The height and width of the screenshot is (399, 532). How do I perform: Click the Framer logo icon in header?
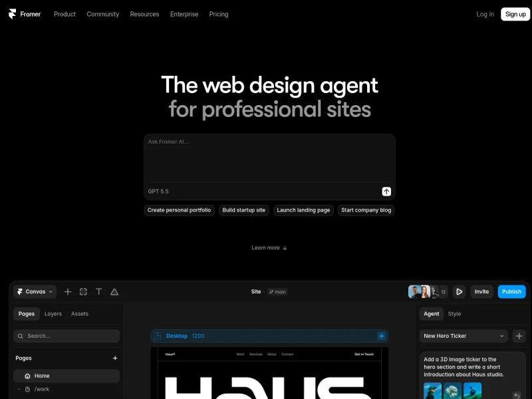pyautogui.click(x=12, y=14)
